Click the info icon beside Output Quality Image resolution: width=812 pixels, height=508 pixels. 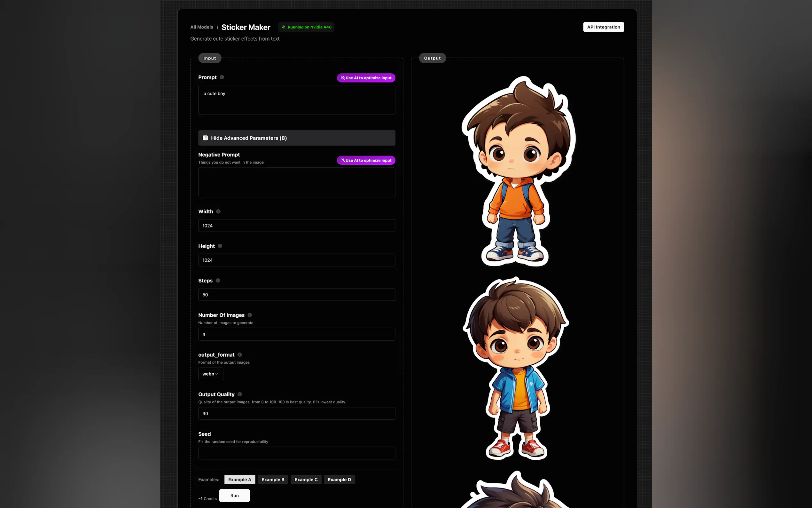(239, 394)
